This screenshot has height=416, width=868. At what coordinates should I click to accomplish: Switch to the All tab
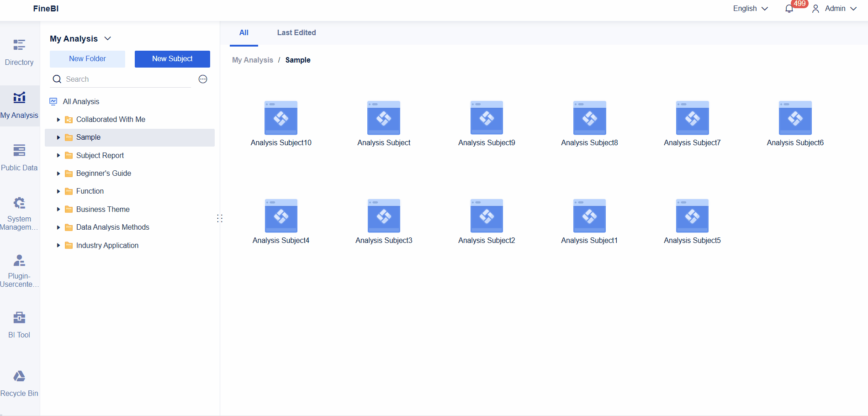(x=244, y=33)
